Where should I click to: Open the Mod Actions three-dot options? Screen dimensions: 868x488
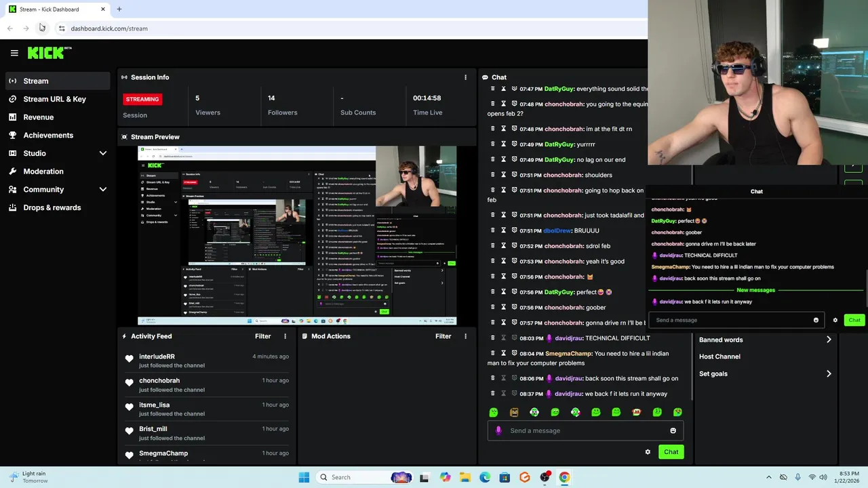[x=465, y=336]
